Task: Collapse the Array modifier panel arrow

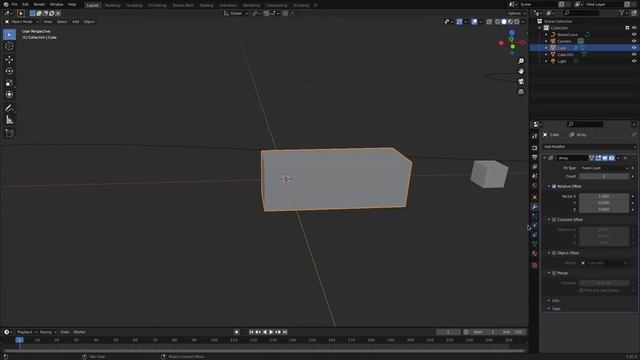Action: pos(544,158)
